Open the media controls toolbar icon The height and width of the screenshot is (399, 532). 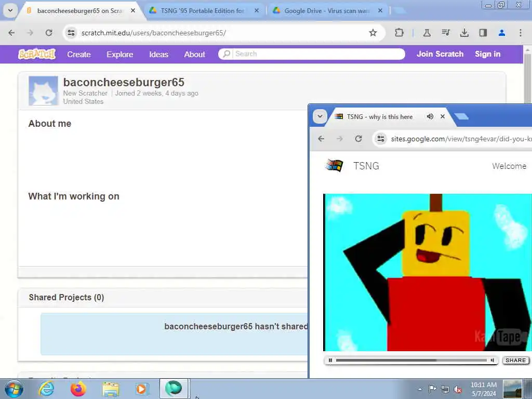[445, 33]
